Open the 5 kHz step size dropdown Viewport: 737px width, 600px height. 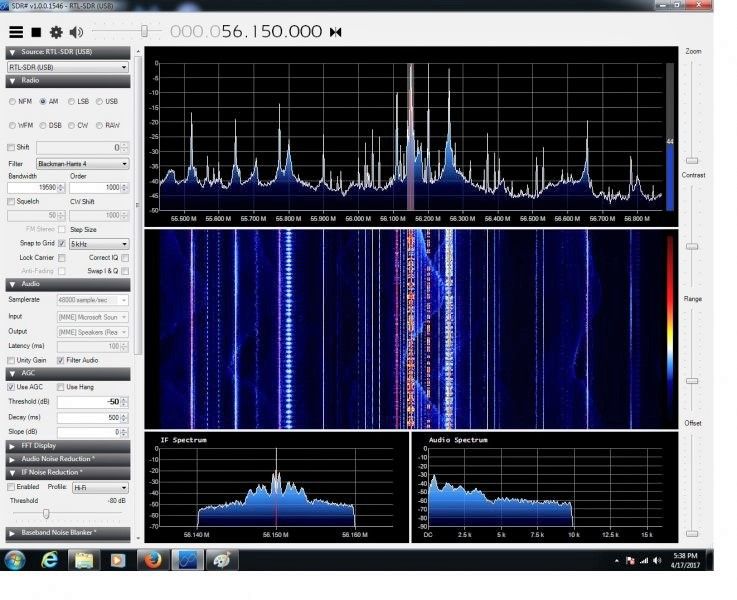click(x=99, y=244)
